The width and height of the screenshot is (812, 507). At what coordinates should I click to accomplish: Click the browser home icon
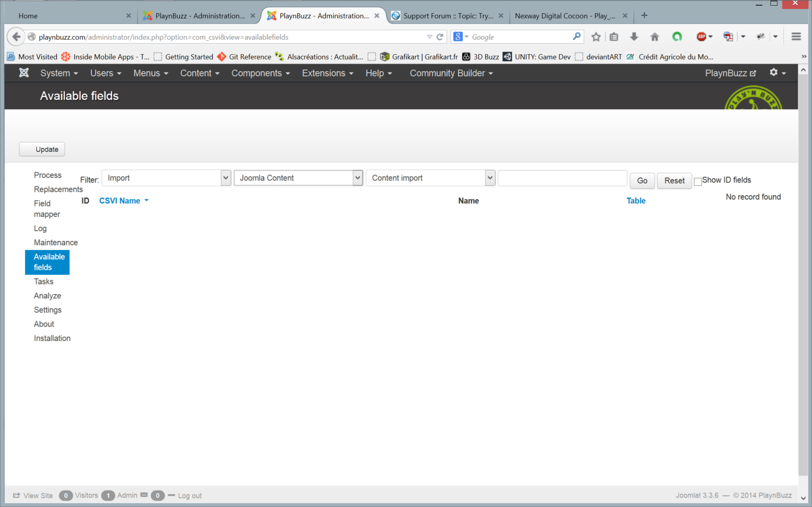pos(655,37)
